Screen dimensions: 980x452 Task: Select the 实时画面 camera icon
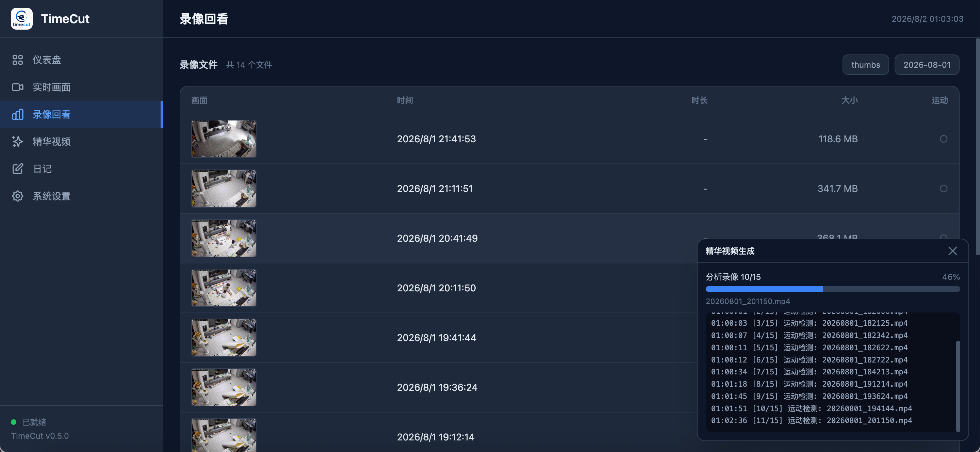pyautogui.click(x=17, y=87)
